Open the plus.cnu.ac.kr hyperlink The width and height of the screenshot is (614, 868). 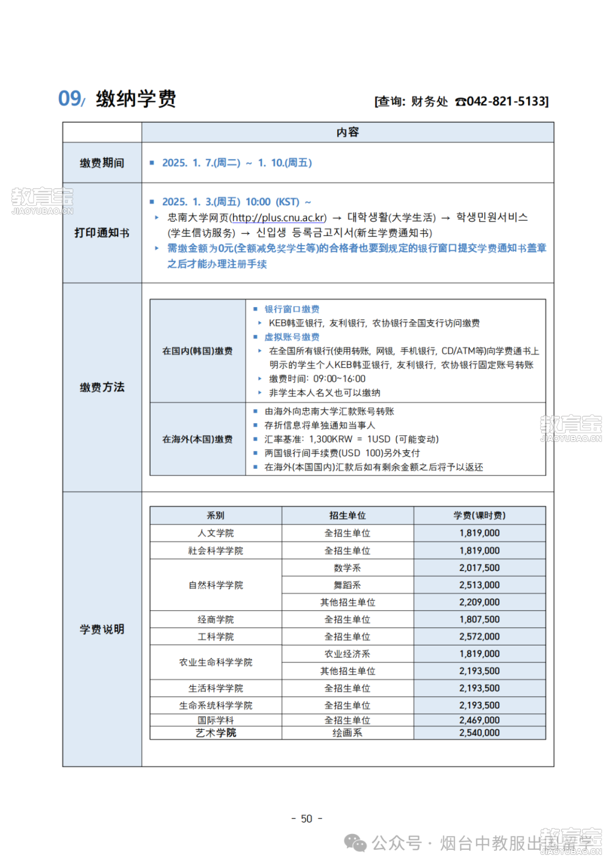click(x=279, y=217)
